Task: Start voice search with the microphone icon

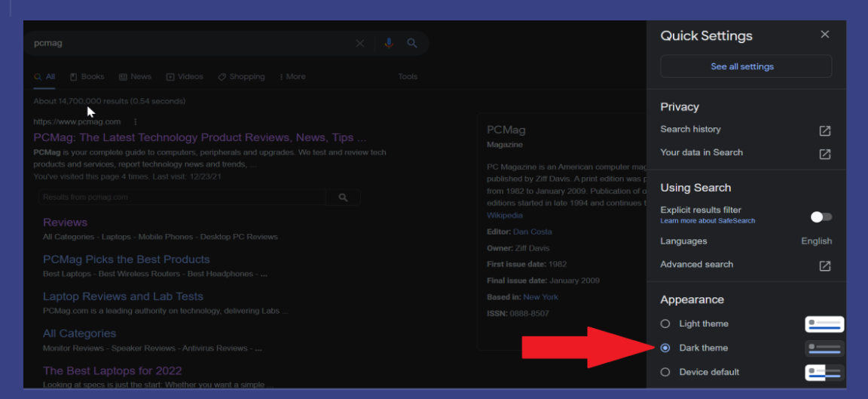Action: coord(389,43)
